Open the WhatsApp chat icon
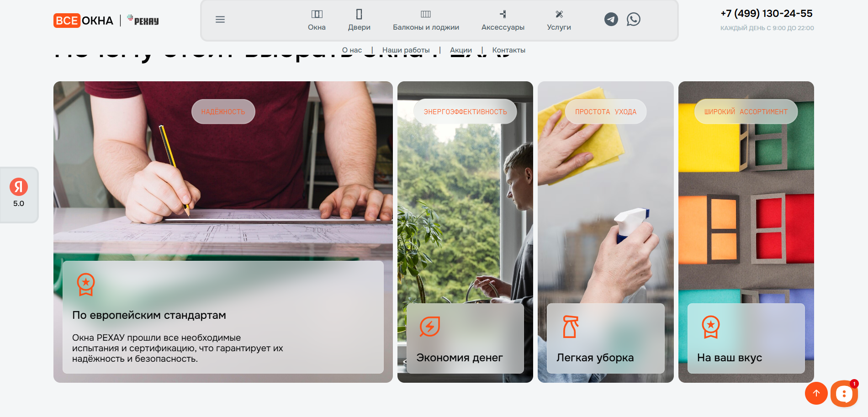 click(634, 19)
